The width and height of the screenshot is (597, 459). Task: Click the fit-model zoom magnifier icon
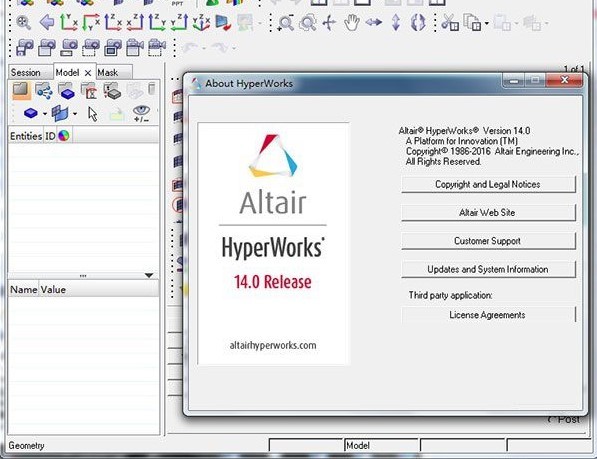(x=24, y=23)
